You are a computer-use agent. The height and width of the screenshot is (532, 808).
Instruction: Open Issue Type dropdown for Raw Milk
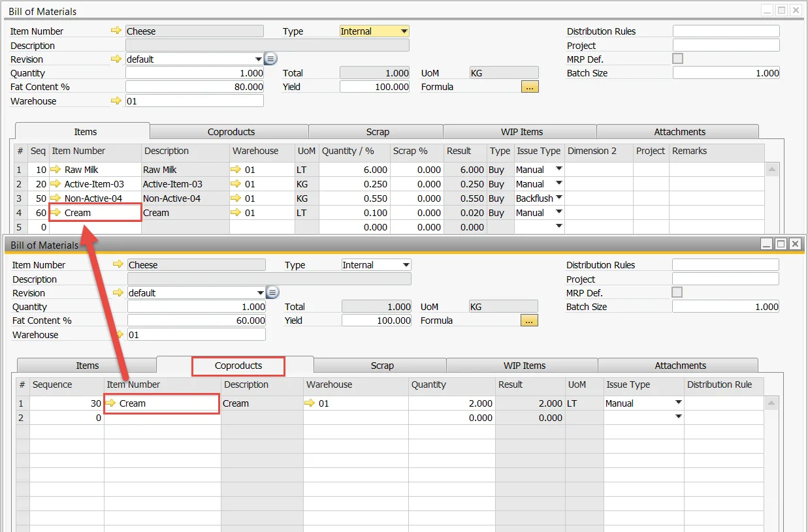pyautogui.click(x=559, y=169)
